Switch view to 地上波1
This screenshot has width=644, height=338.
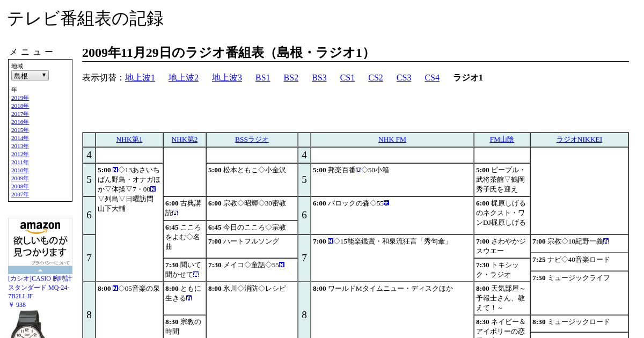[x=140, y=78]
